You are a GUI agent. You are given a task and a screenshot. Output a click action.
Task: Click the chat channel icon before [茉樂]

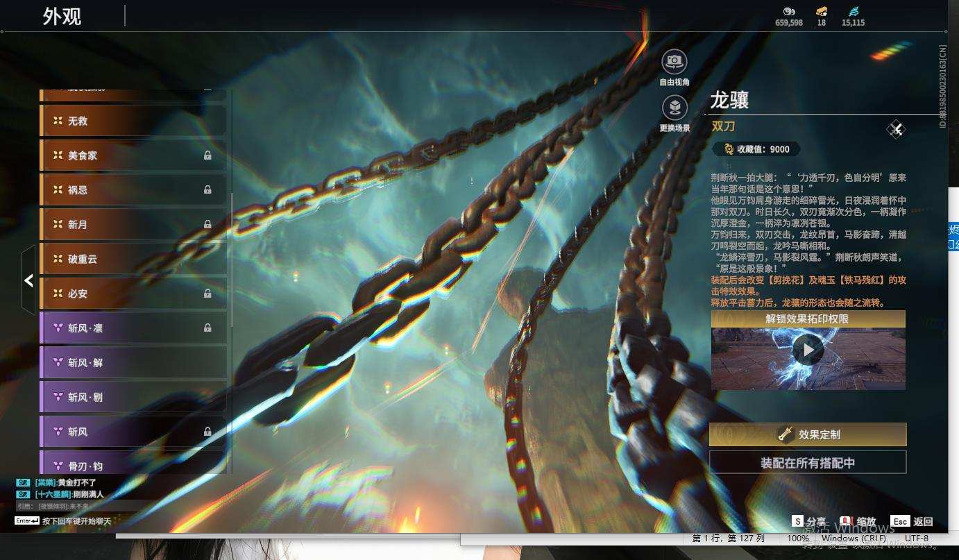(23, 482)
